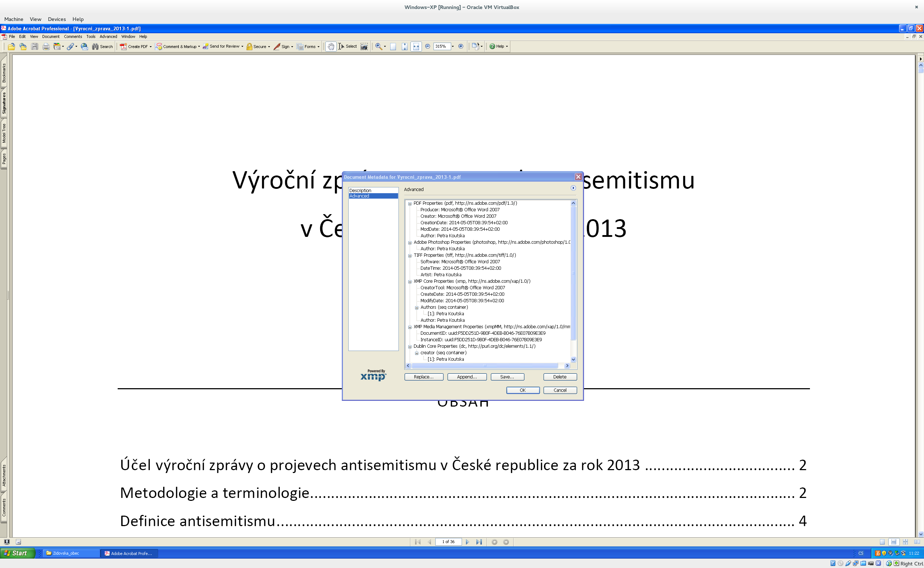Collapse the XMP Core Properties node
This screenshot has height=568, width=924.
tap(410, 282)
